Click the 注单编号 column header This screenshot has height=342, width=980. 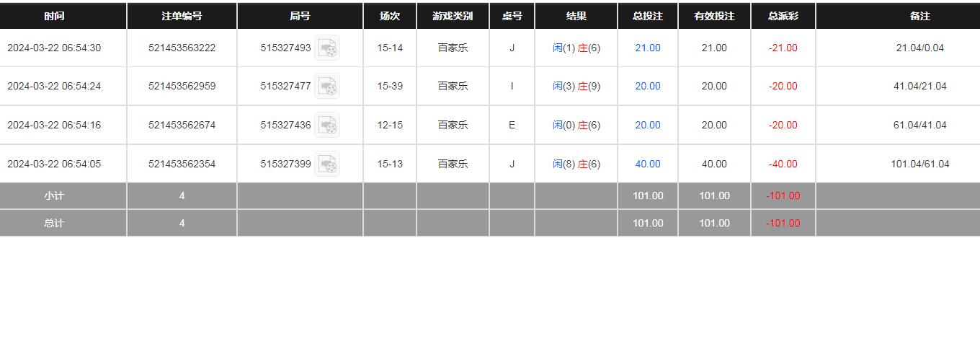[x=182, y=16]
